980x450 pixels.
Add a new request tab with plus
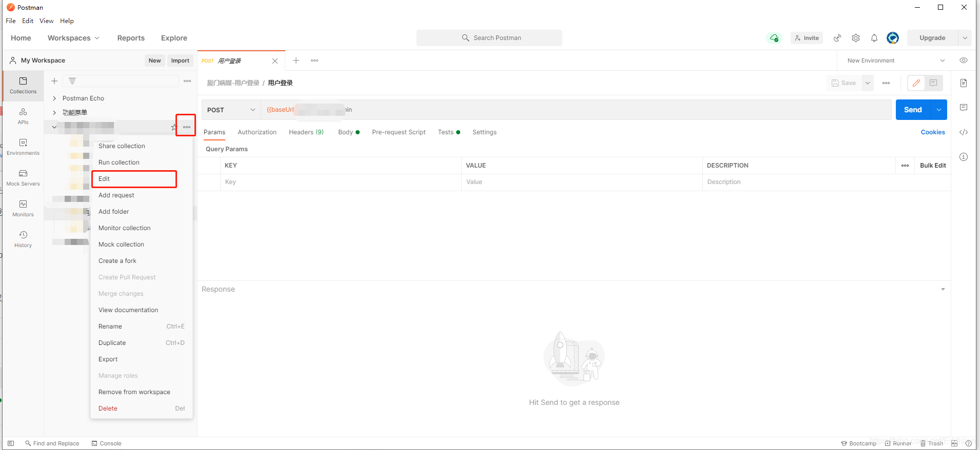click(x=296, y=60)
